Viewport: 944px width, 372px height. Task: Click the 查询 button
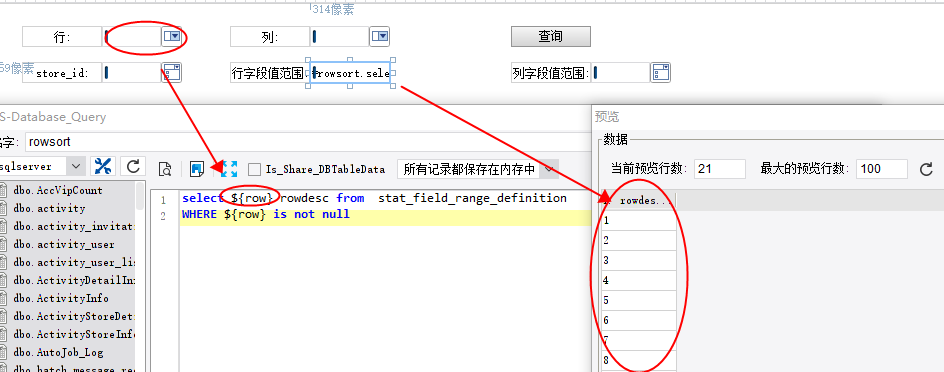[551, 36]
